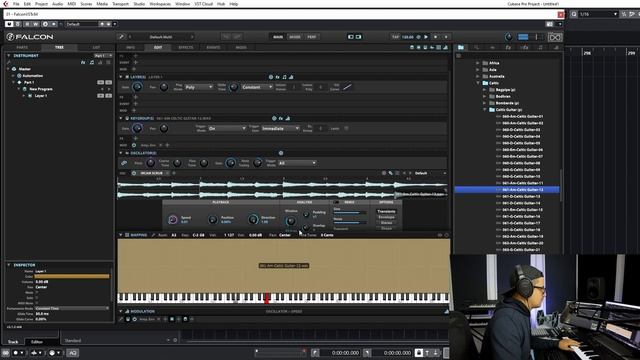The height and width of the screenshot is (360, 640).
Task: Click the Oscillator section gear icon
Action: pyautogui.click(x=281, y=153)
